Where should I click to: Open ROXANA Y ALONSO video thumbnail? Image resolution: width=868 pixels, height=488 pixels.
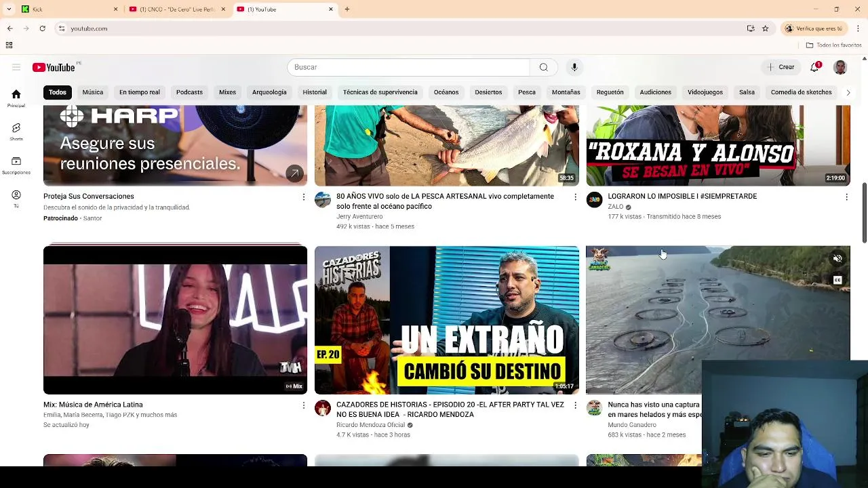coord(718,145)
